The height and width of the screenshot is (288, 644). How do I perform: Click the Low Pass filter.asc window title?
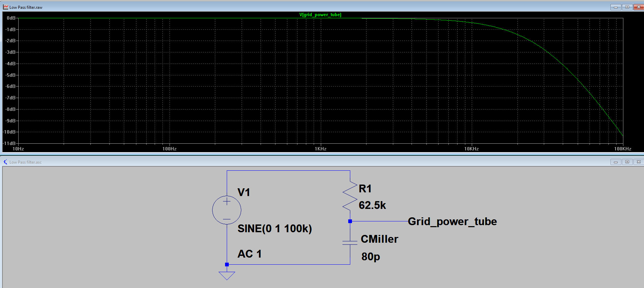pyautogui.click(x=25, y=162)
